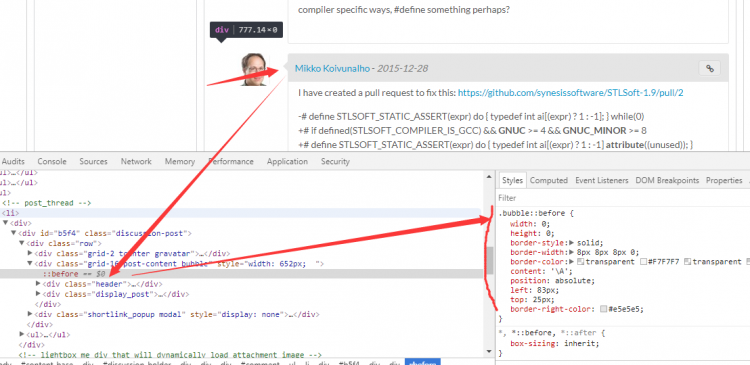Expand the border-width shorthand triangle

[571, 252]
